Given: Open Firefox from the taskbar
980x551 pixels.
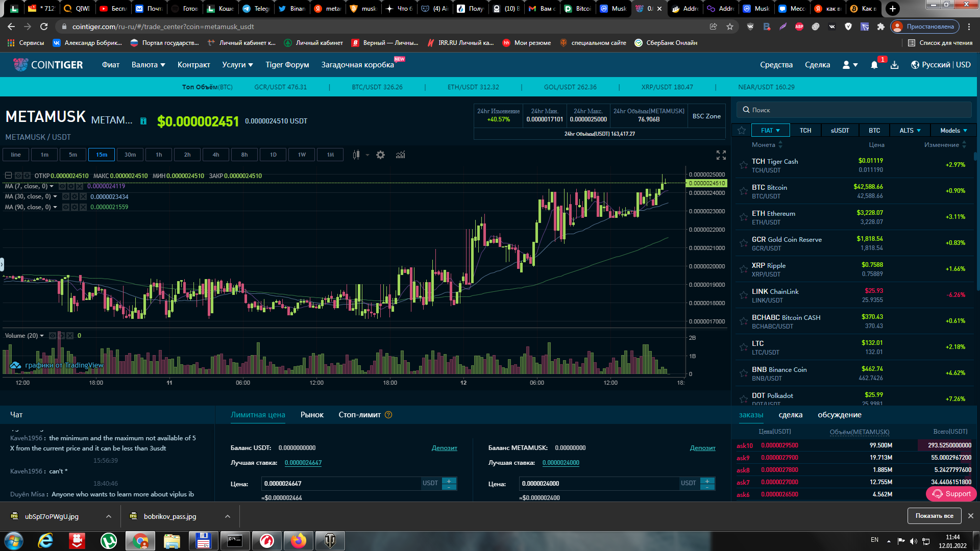Looking at the screenshot, I should point(299,540).
